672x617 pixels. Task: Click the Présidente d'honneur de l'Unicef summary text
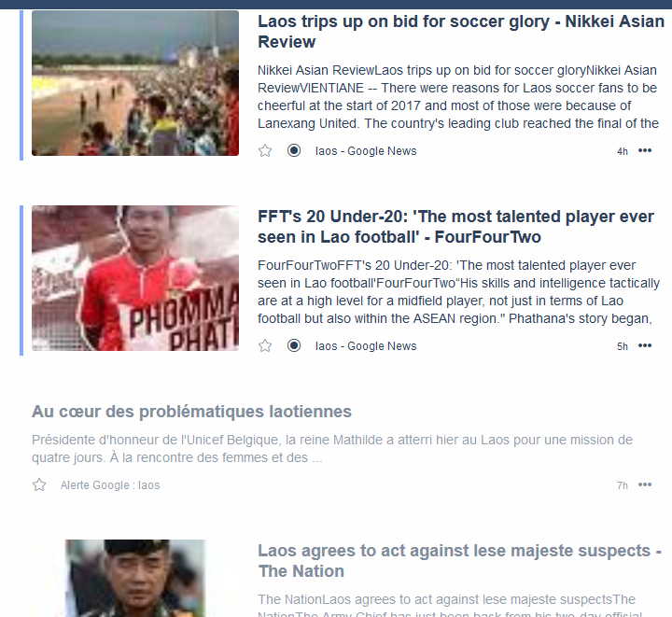coord(332,449)
